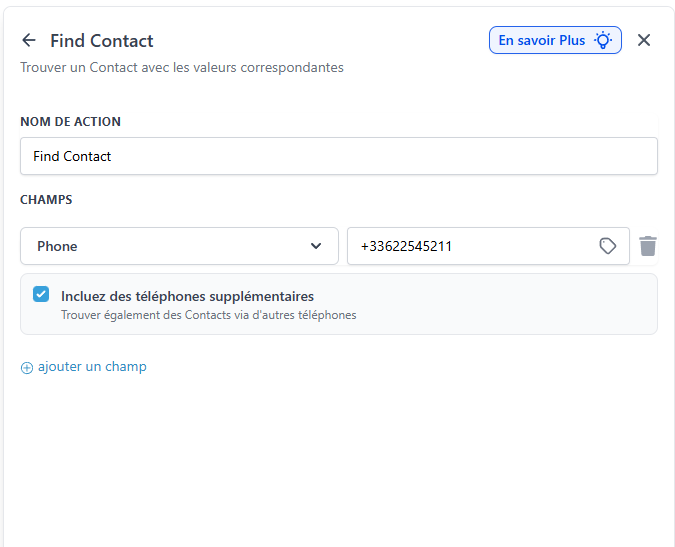
Task: Focus the Nom de Action input field
Action: point(339,156)
